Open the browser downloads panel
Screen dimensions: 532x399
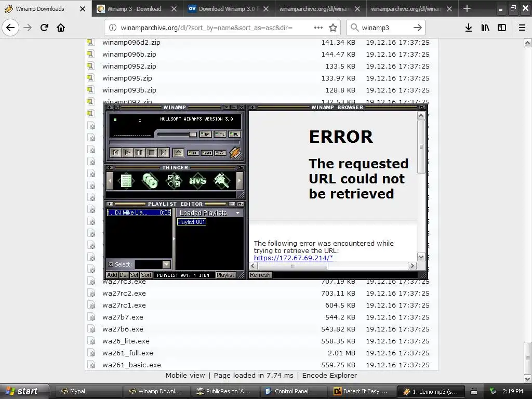coord(469,28)
